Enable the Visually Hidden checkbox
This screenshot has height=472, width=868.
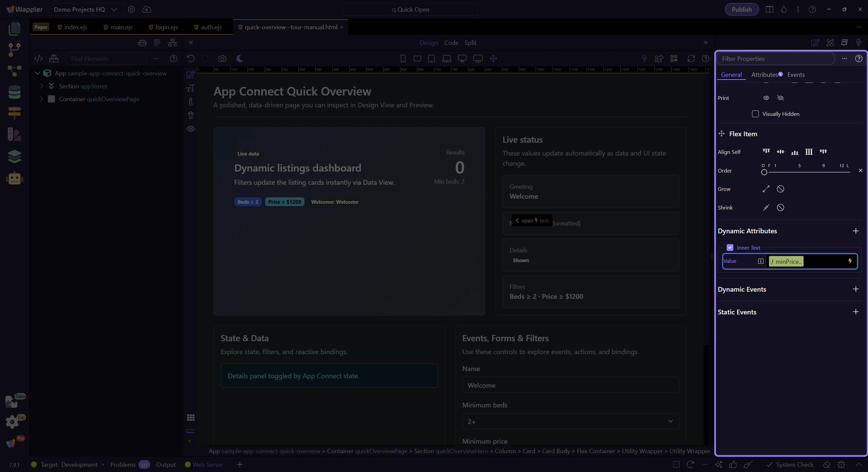coord(755,114)
